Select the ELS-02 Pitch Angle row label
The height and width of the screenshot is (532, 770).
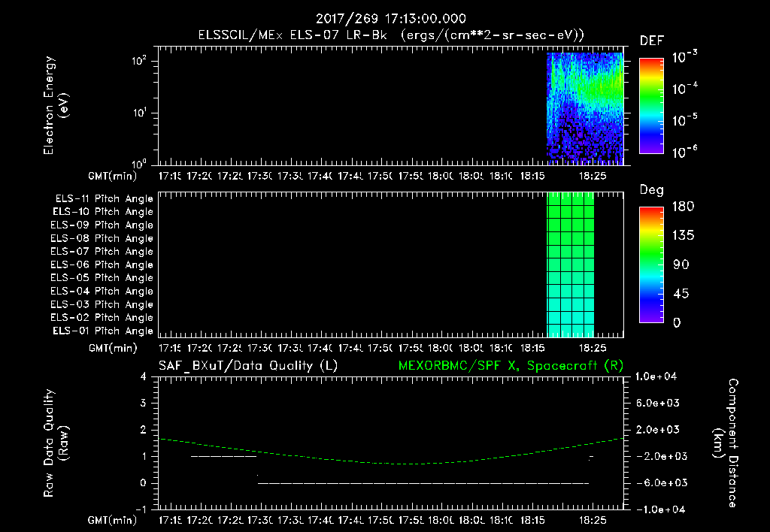[x=102, y=318]
